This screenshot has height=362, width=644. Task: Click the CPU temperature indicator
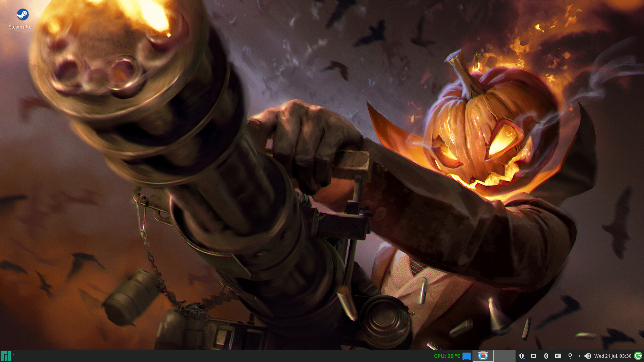coord(447,356)
